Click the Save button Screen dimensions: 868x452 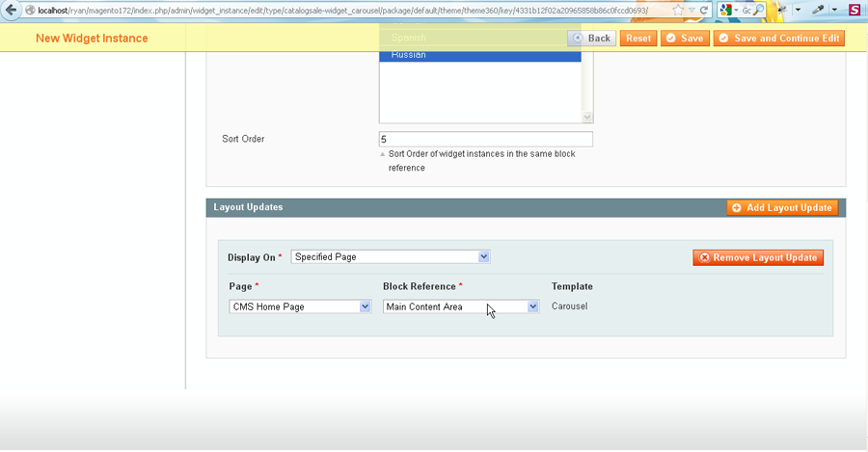[685, 39]
